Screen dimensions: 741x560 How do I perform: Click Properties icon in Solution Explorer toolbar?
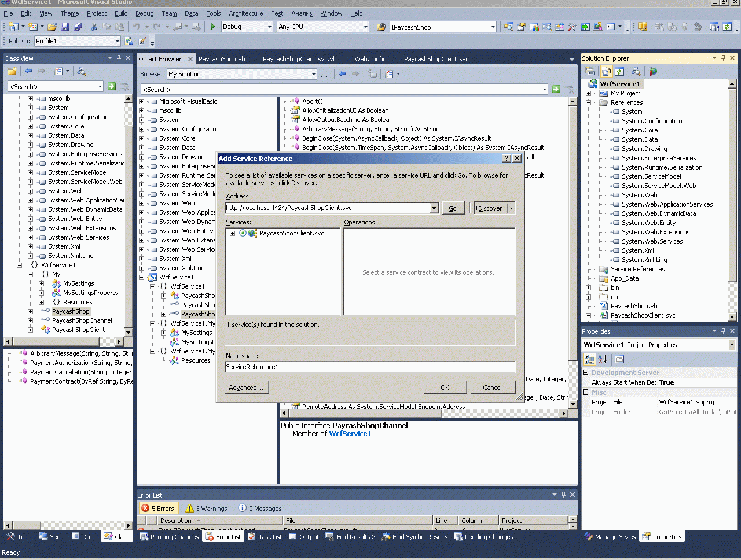590,71
